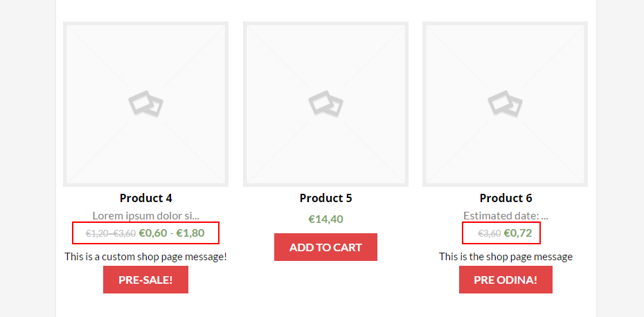
Task: Open the Product 4 title link
Action: tap(145, 198)
